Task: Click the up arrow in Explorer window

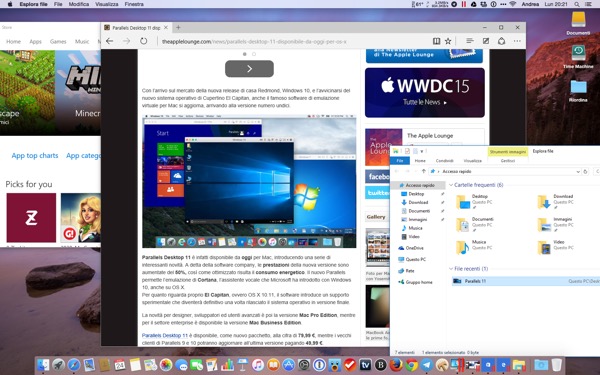Action: (x=424, y=171)
